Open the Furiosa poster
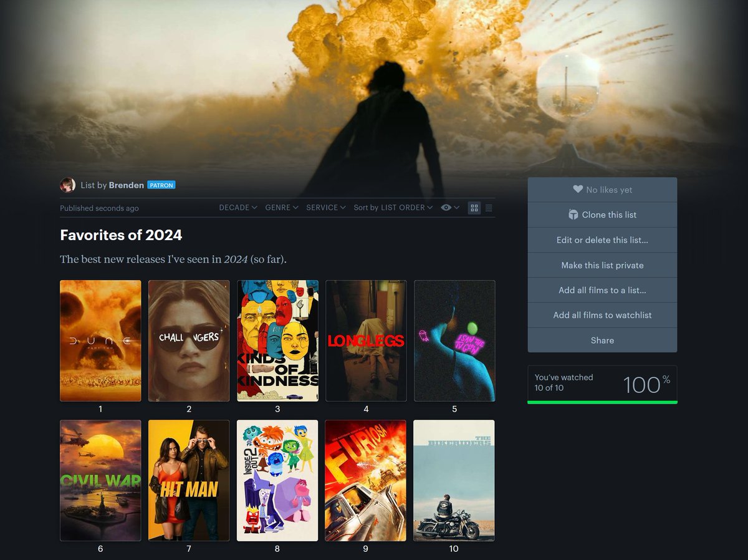The height and width of the screenshot is (560, 748). (366, 480)
